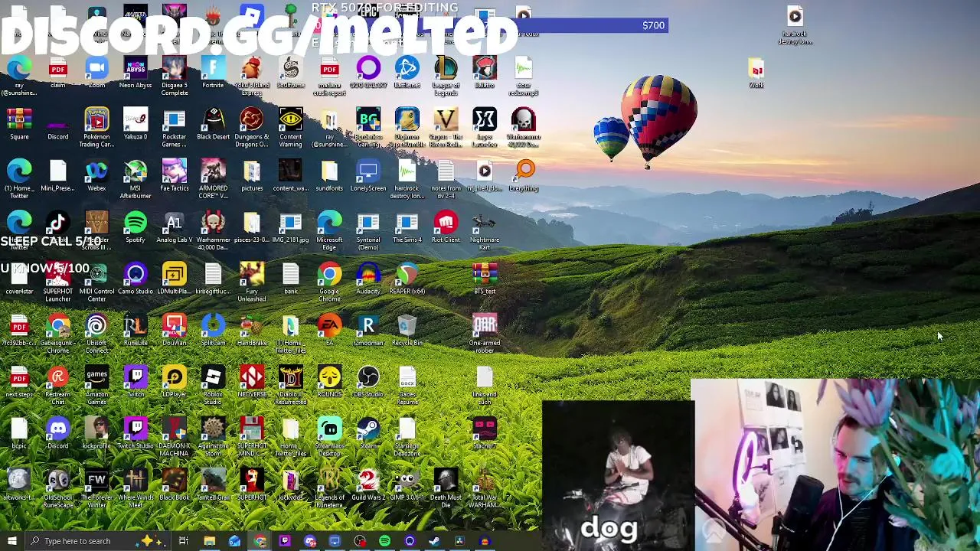Image resolution: width=980 pixels, height=551 pixels.
Task: Open the HandBrake shortcut
Action: click(252, 326)
